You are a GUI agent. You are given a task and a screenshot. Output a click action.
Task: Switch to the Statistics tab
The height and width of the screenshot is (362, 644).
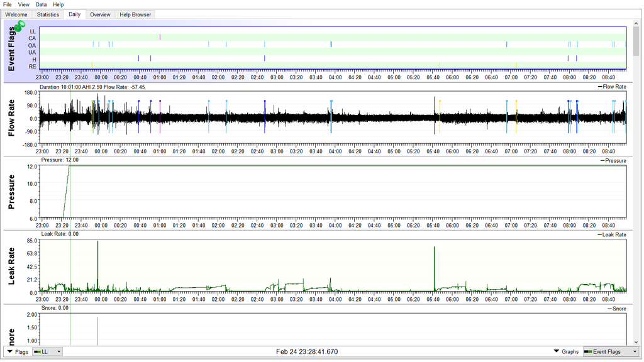(x=48, y=14)
